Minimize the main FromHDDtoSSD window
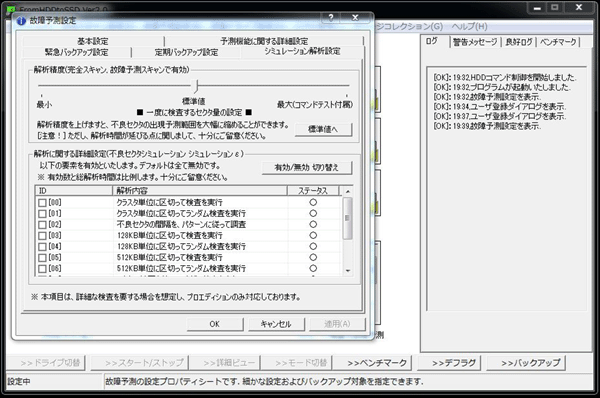 (x=537, y=8)
